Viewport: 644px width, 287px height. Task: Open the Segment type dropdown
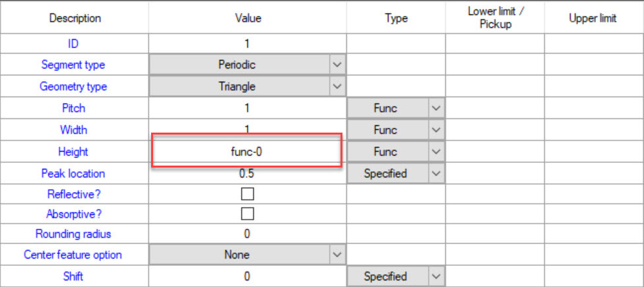coord(337,65)
